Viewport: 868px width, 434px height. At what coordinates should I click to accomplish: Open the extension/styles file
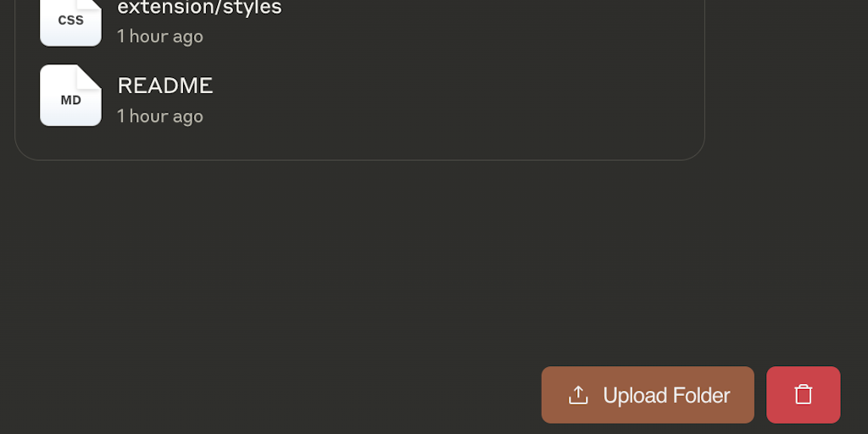point(199,8)
